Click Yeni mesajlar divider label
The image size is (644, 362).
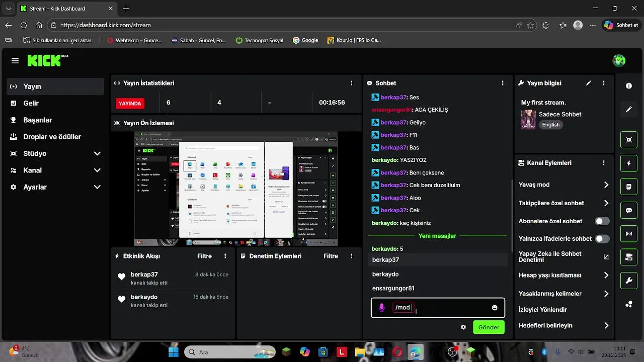(x=437, y=236)
